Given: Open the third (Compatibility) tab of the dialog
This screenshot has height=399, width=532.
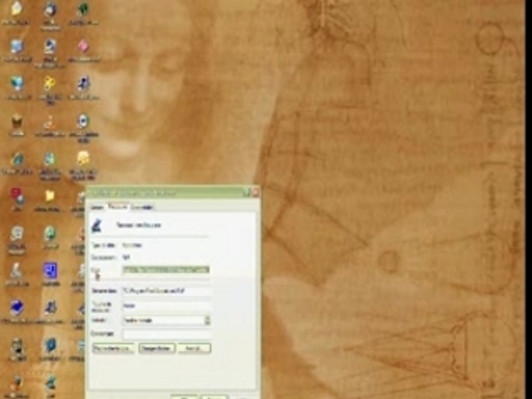Looking at the screenshot, I should pyautogui.click(x=142, y=207).
